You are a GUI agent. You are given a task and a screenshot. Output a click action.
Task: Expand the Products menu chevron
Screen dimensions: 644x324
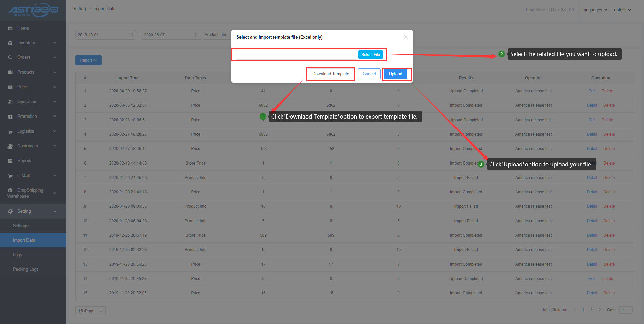click(x=55, y=72)
